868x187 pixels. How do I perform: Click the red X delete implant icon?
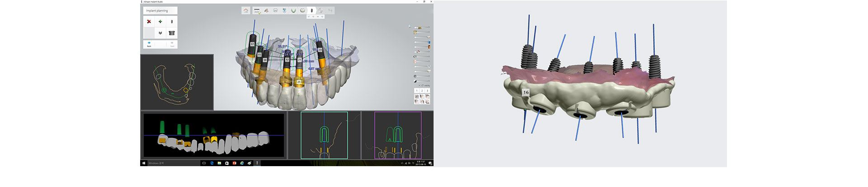(149, 21)
